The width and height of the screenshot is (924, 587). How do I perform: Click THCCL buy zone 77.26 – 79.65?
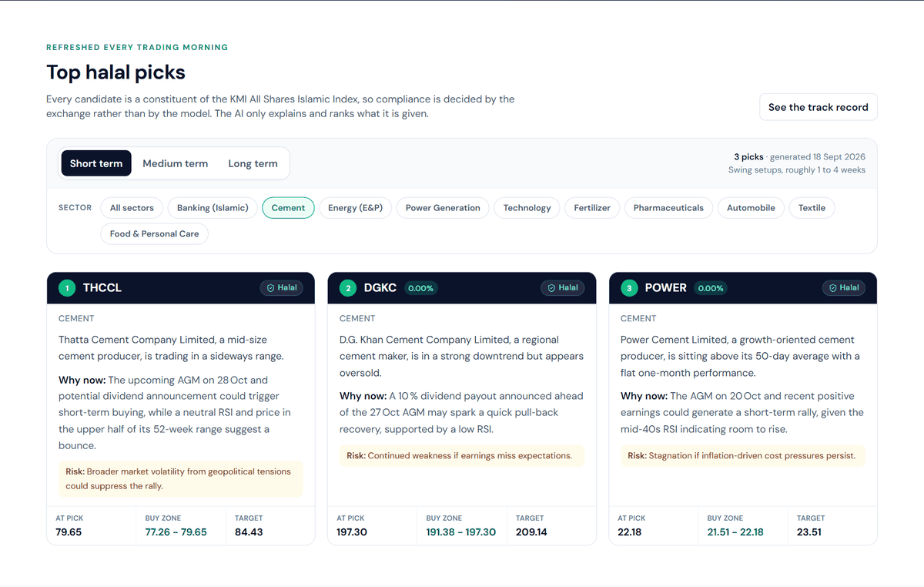click(176, 532)
